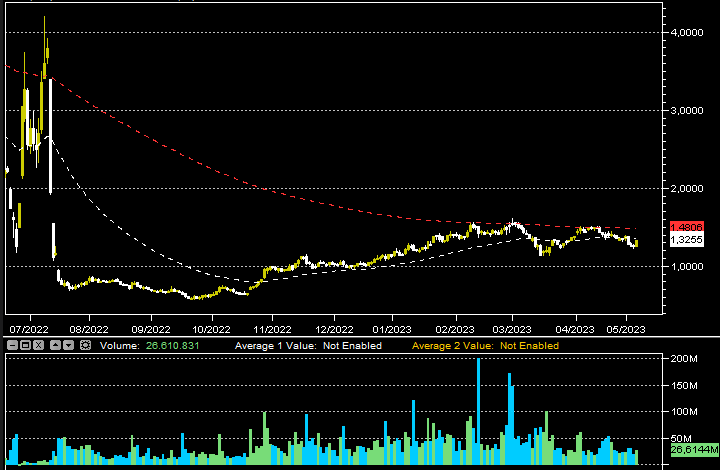The width and height of the screenshot is (720, 470).
Task: Click the 100M volume axis label
Action: point(684,412)
